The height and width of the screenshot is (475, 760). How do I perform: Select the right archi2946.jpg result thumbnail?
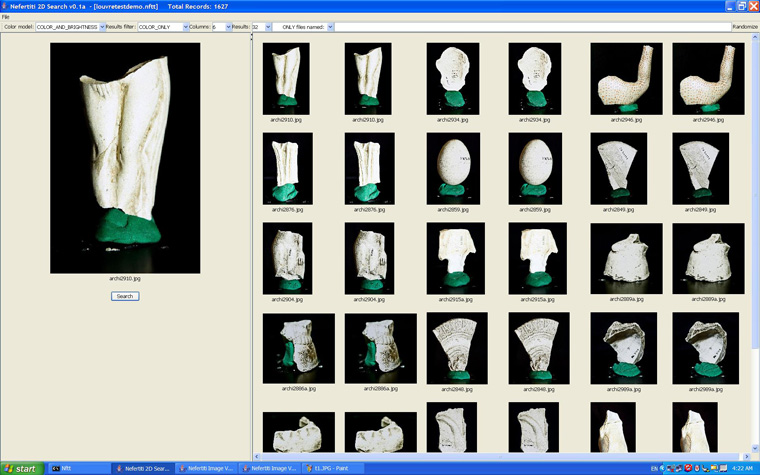pyautogui.click(x=708, y=79)
